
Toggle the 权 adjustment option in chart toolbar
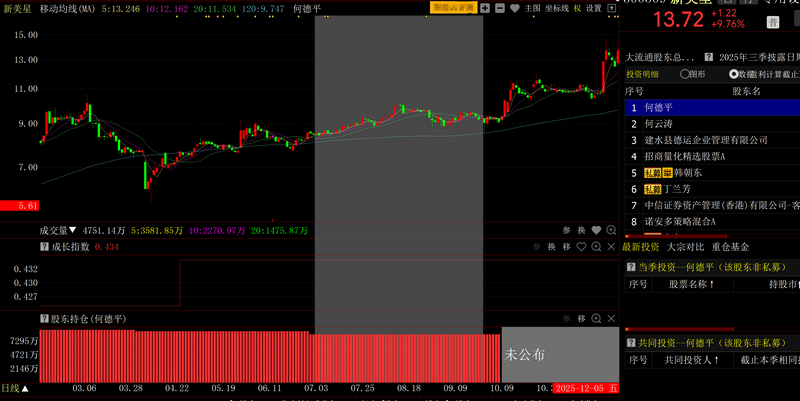coord(577,8)
